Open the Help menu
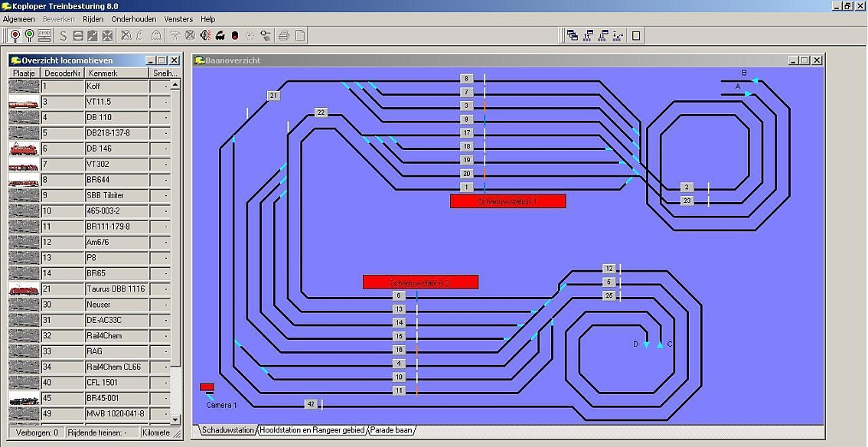 pyautogui.click(x=208, y=19)
